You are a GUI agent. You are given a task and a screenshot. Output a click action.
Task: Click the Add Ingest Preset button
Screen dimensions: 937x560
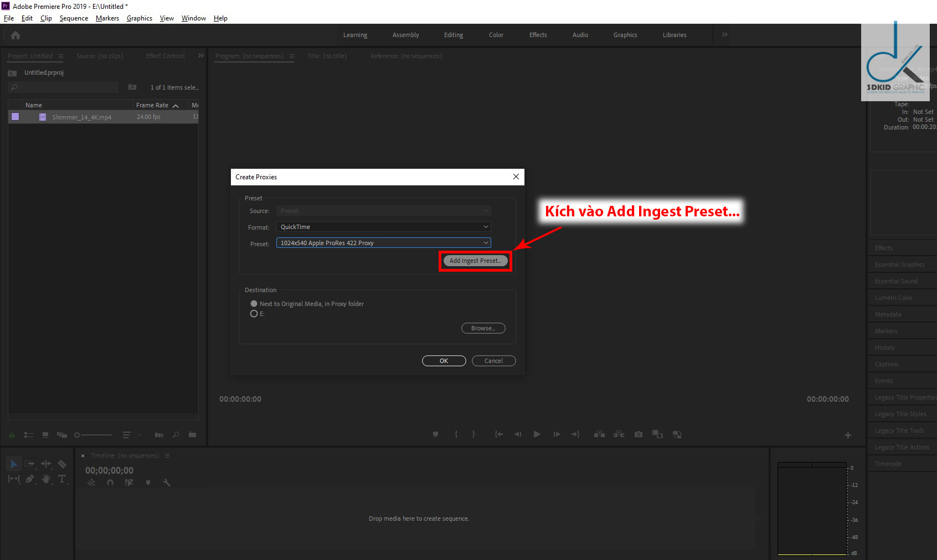pyautogui.click(x=475, y=261)
